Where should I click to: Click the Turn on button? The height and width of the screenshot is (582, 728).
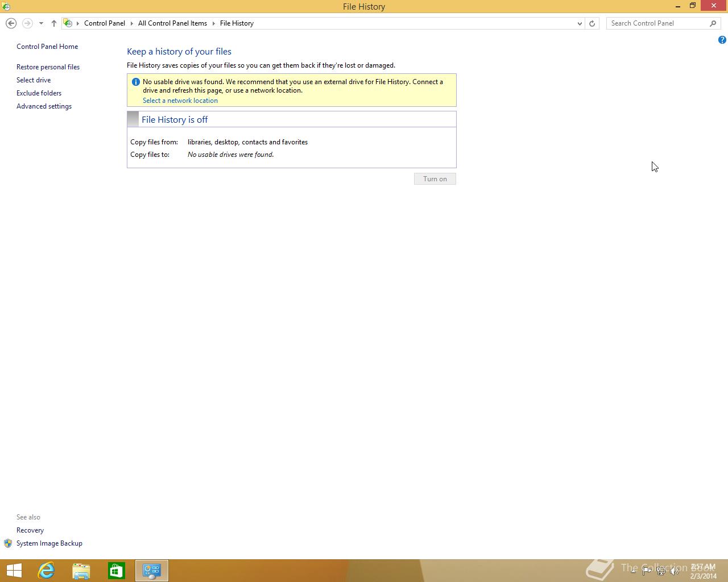[x=435, y=179]
